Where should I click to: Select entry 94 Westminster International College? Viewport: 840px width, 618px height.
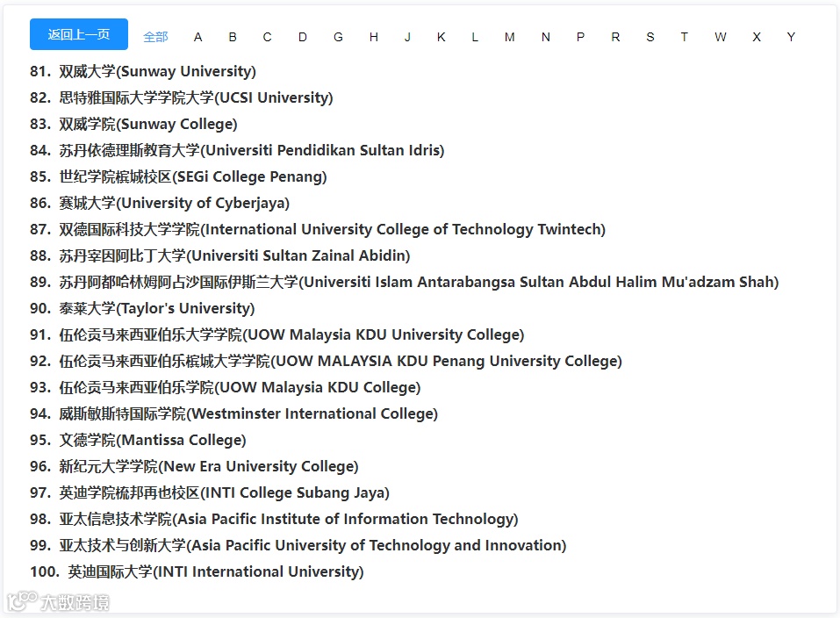[234, 413]
